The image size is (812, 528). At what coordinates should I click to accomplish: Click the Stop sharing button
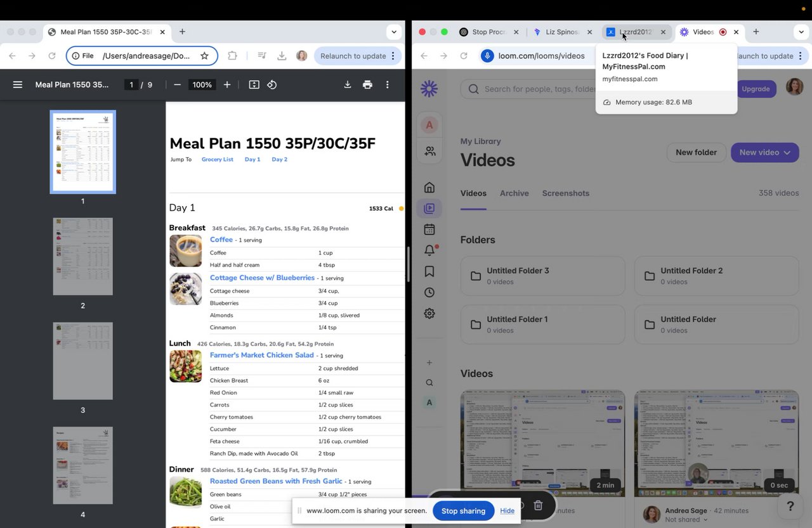(463, 511)
